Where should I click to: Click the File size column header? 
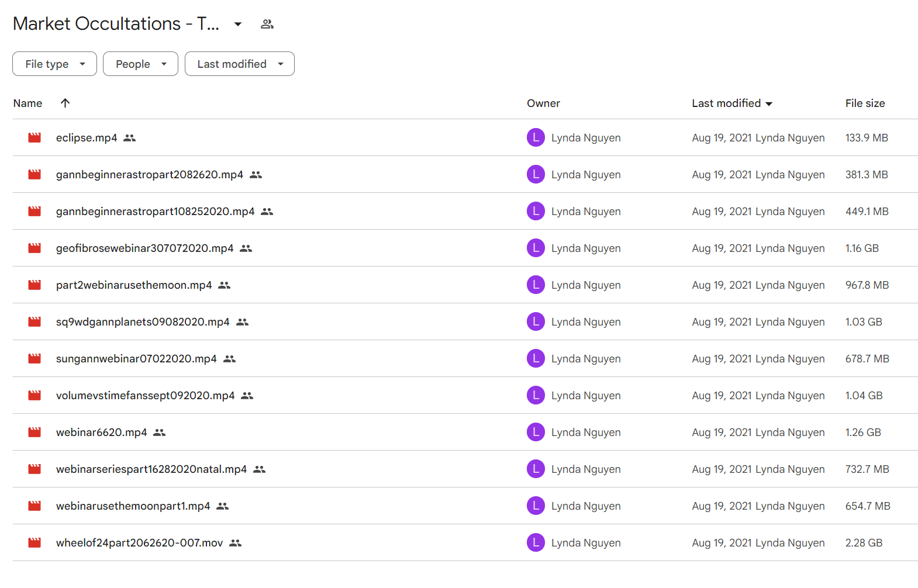(865, 103)
